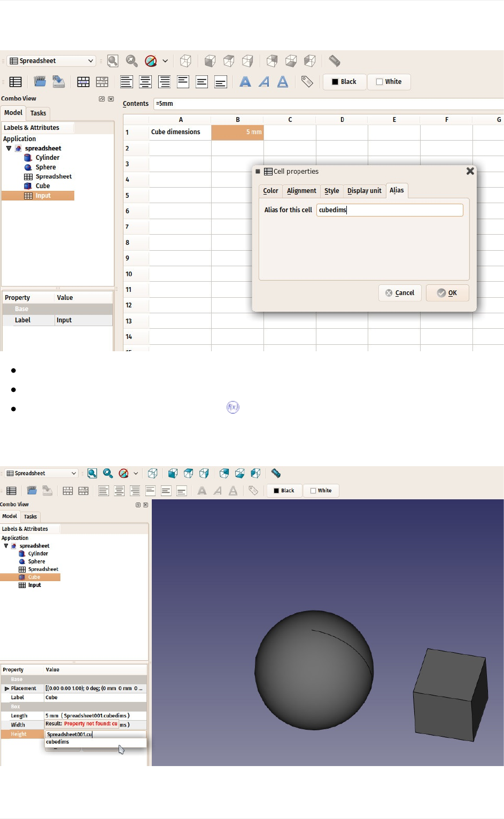Create spreadsheet icon in bottom screenshot toolbar
The image size is (504, 819).
[12, 491]
